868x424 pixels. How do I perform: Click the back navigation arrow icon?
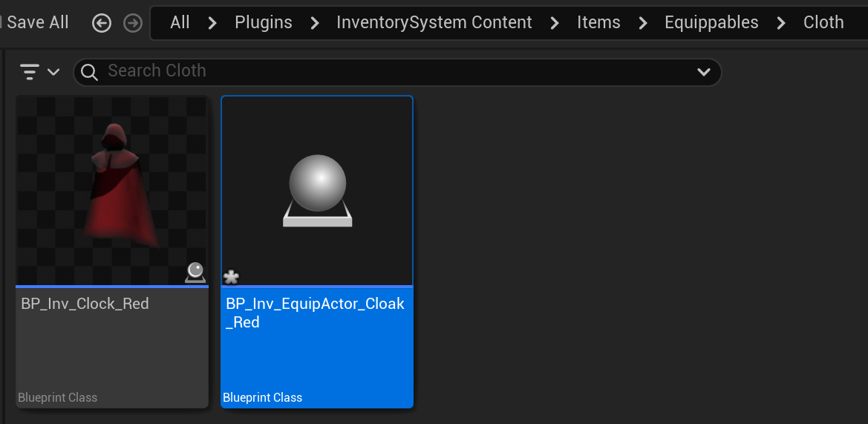pos(102,23)
